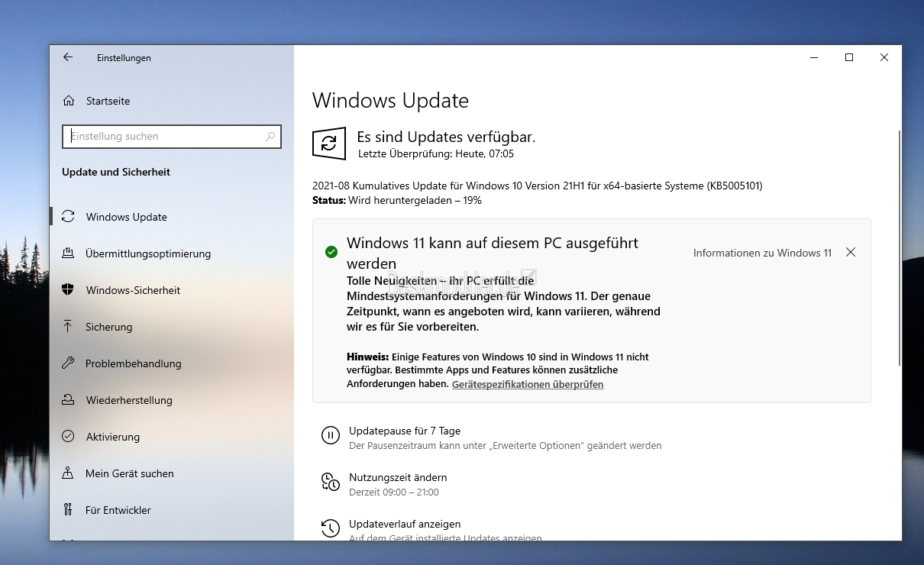Click the 'Es sind Updates verfügbar.' status text
The width and height of the screenshot is (924, 565).
pyautogui.click(x=446, y=137)
